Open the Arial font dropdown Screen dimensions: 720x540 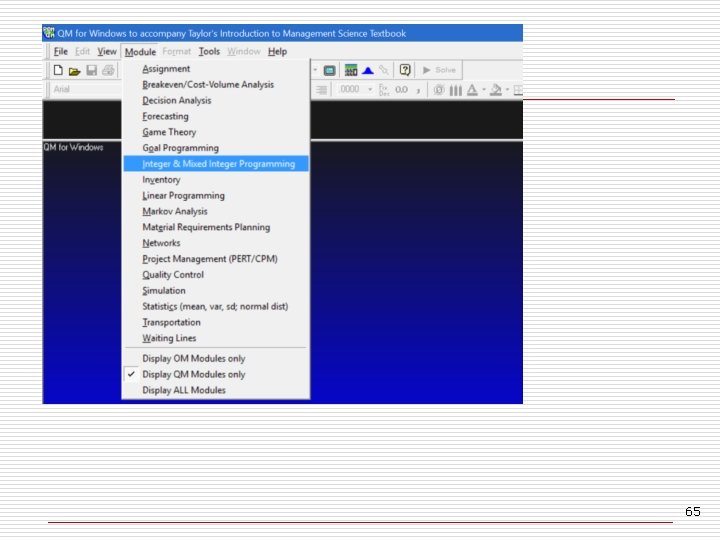(x=85, y=90)
